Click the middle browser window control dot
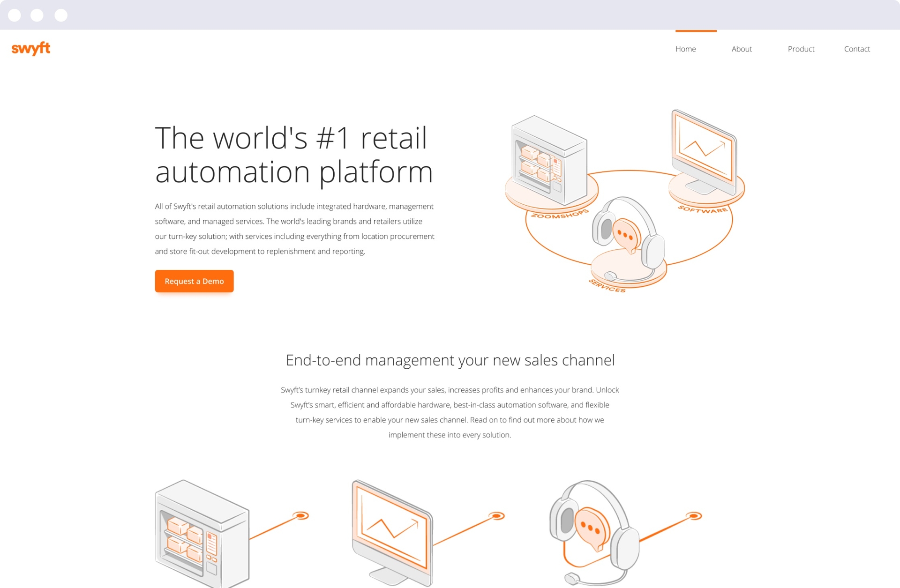The width and height of the screenshot is (900, 588). 37,15
